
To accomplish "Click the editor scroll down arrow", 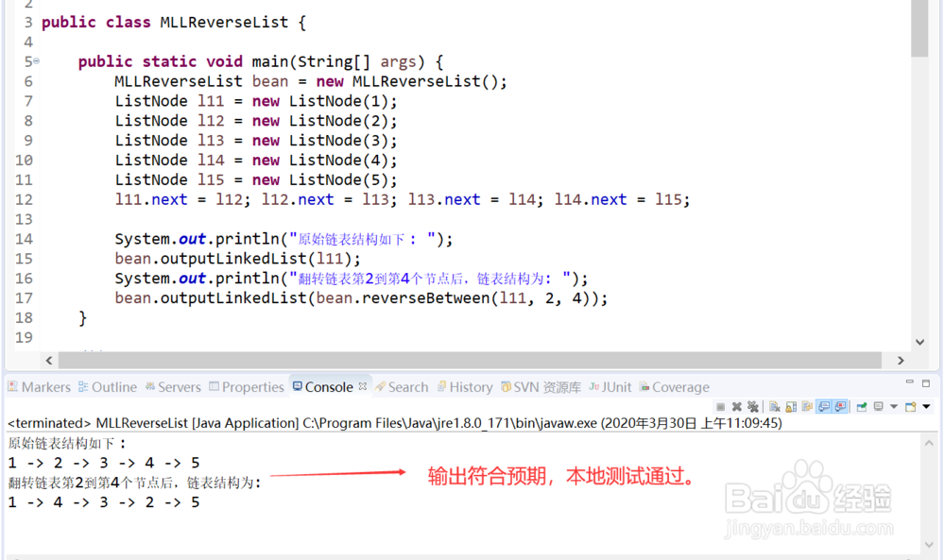I will coord(919,342).
